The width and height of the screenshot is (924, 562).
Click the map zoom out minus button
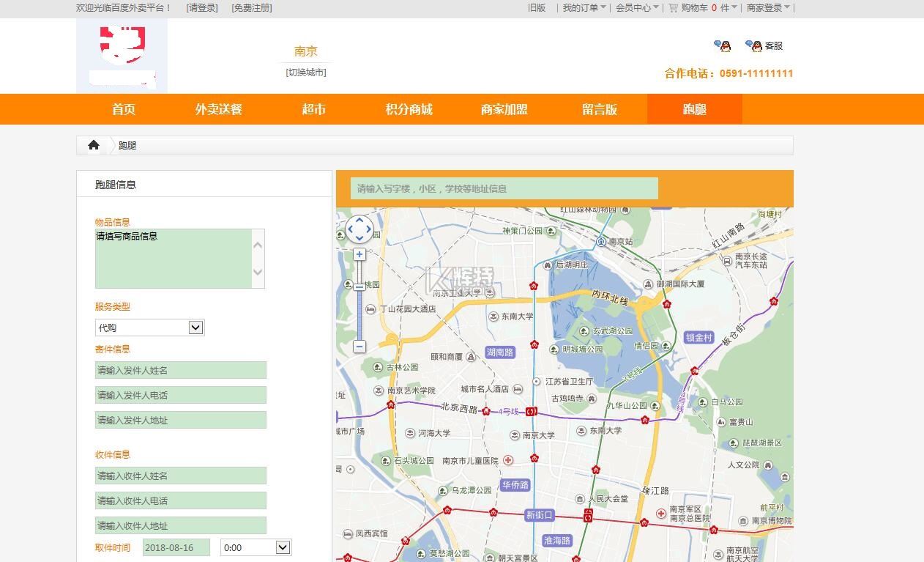click(x=359, y=346)
